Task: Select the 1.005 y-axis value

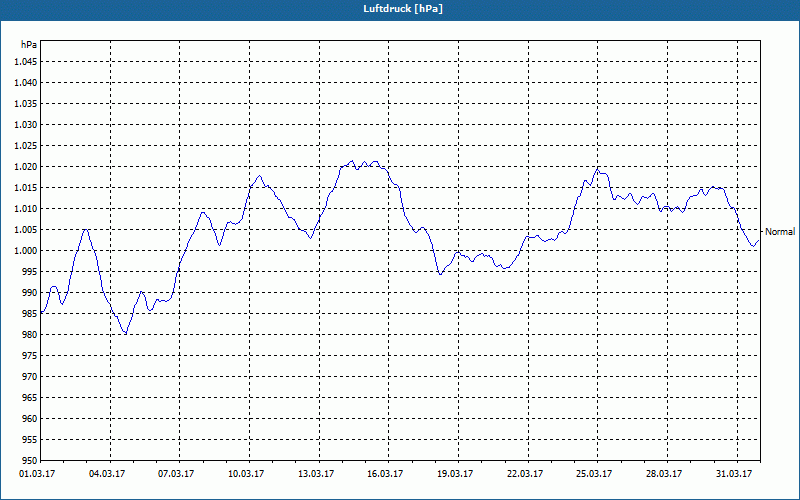Action: coord(26,230)
